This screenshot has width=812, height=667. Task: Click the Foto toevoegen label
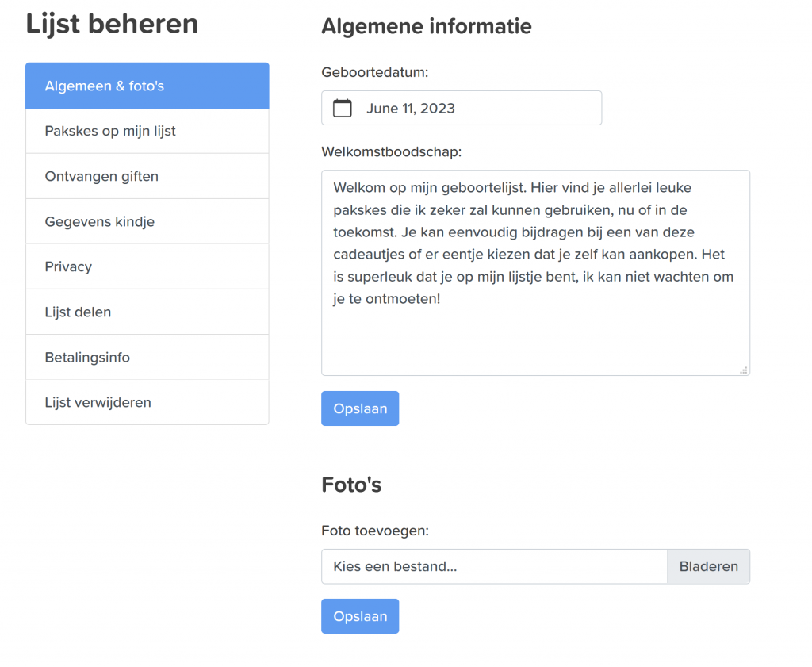375,531
